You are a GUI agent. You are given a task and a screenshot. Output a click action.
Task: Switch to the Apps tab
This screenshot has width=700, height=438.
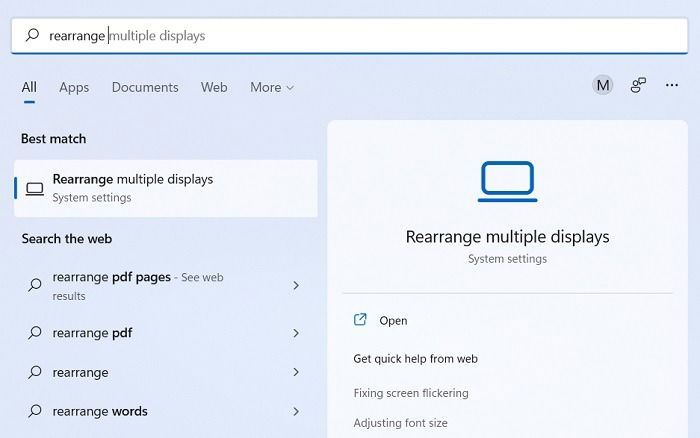[x=74, y=88]
